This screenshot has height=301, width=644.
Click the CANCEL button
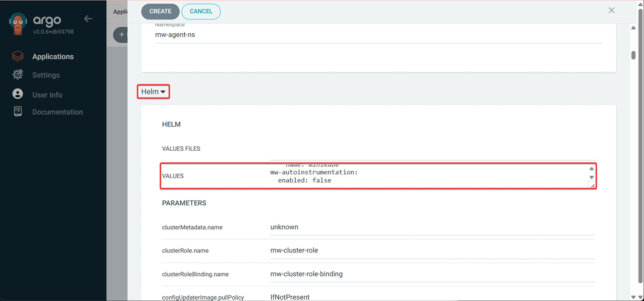click(x=201, y=11)
